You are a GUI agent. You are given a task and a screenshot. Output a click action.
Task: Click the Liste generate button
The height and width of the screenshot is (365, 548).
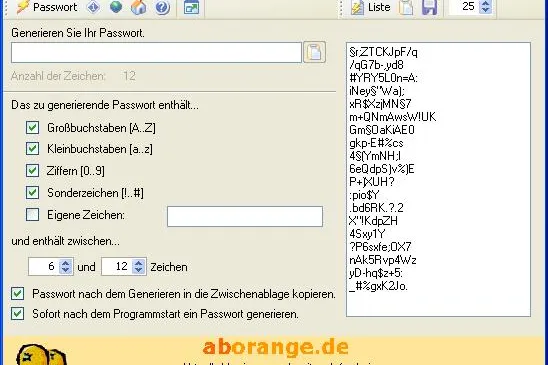pyautogui.click(x=371, y=7)
